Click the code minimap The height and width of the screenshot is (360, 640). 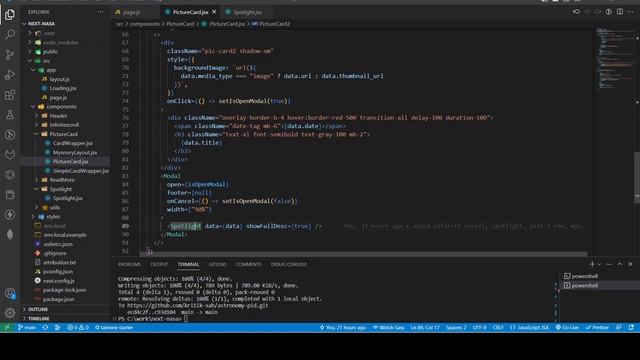tap(615, 58)
